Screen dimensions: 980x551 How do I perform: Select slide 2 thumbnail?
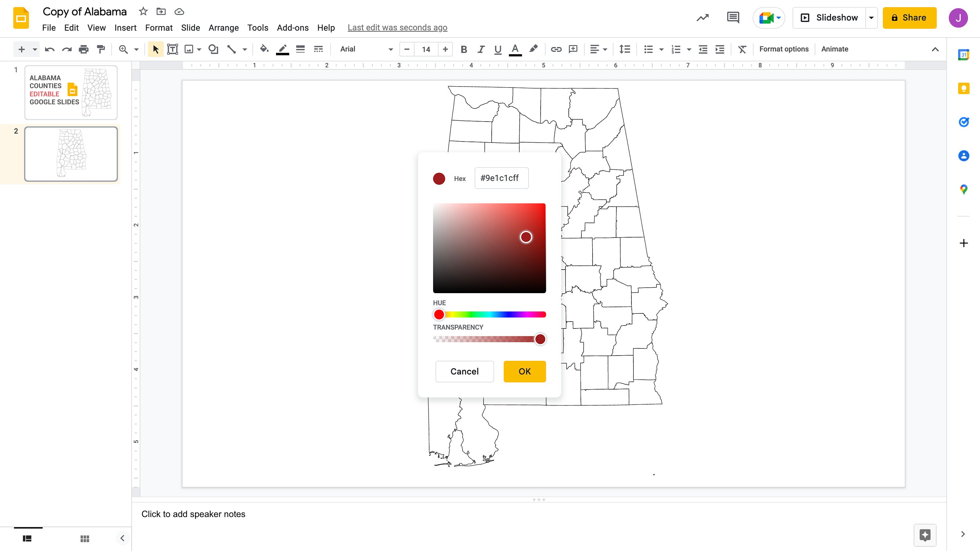pos(71,154)
